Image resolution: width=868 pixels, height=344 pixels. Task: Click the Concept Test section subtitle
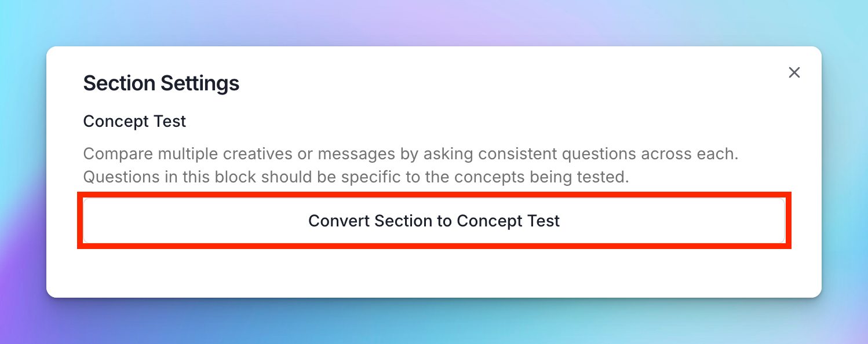(x=134, y=121)
